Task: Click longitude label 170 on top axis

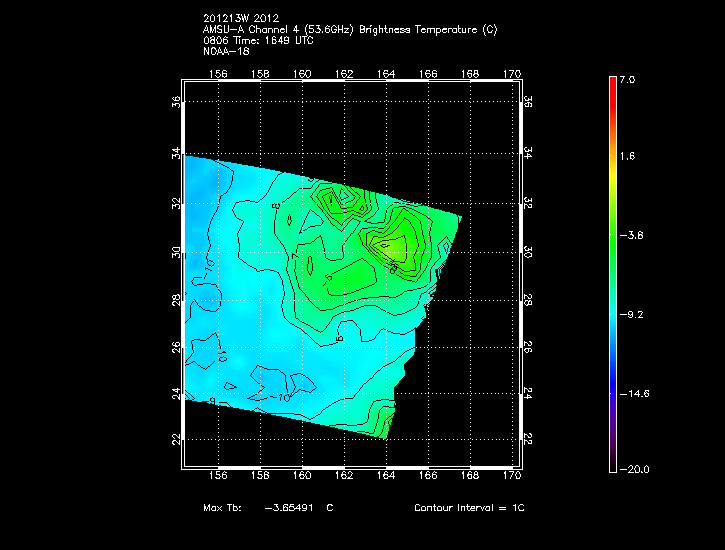Action: 511,74
